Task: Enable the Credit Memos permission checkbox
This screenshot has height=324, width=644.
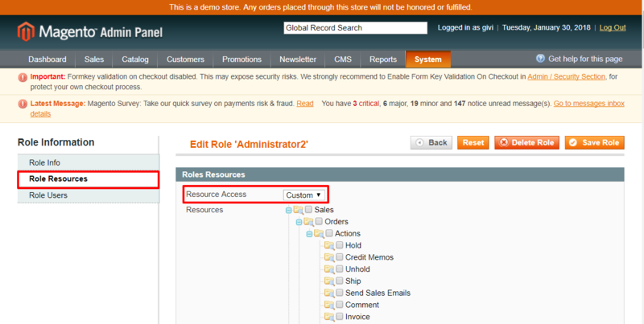Action: click(339, 257)
